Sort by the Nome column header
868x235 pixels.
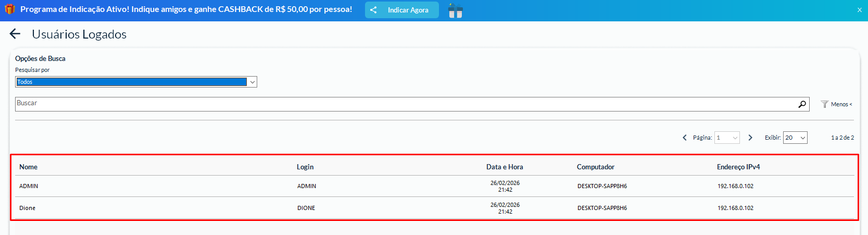(29, 167)
